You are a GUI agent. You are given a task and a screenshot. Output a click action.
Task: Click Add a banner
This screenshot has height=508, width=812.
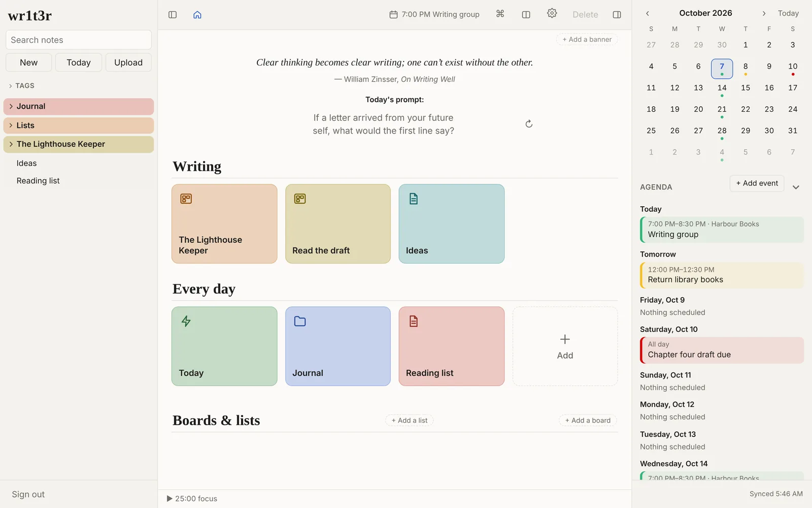click(x=587, y=40)
